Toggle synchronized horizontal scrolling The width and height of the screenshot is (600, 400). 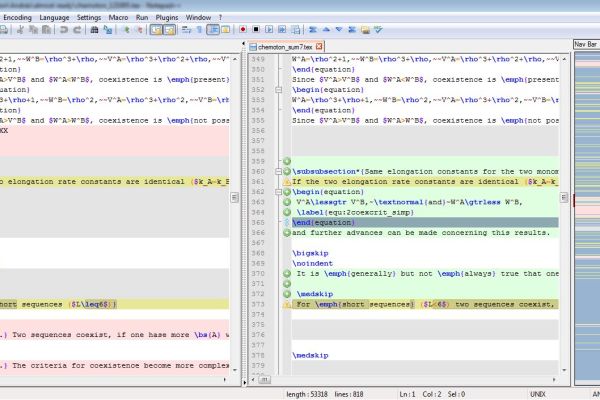(x=169, y=30)
